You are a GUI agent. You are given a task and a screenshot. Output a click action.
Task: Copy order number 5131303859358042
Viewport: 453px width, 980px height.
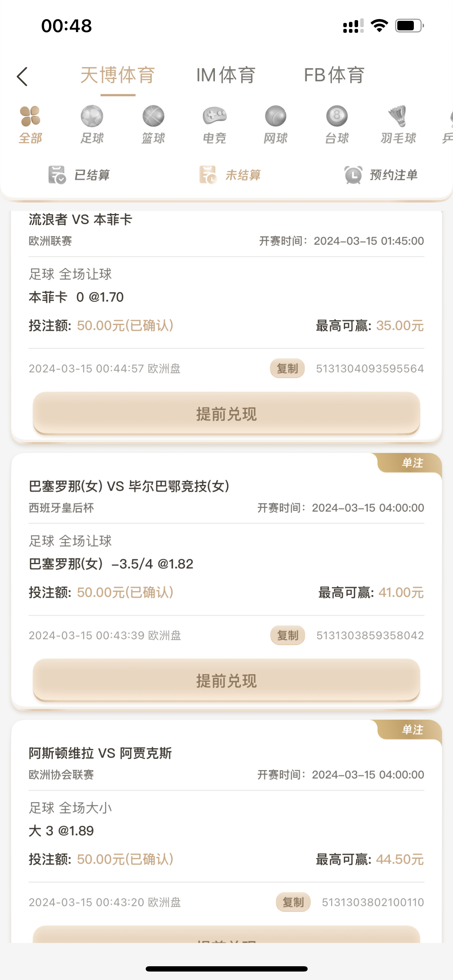[288, 635]
